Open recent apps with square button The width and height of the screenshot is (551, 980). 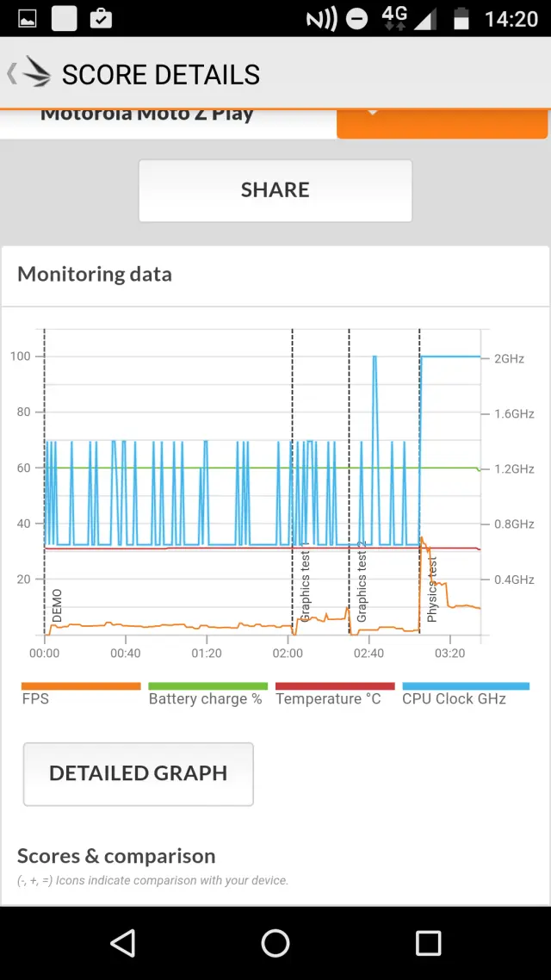click(428, 943)
